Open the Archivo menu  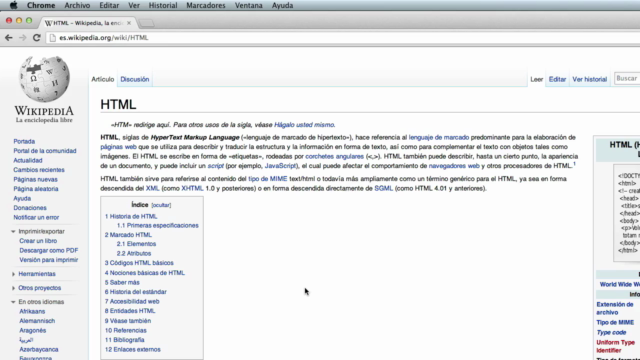[x=77, y=5]
